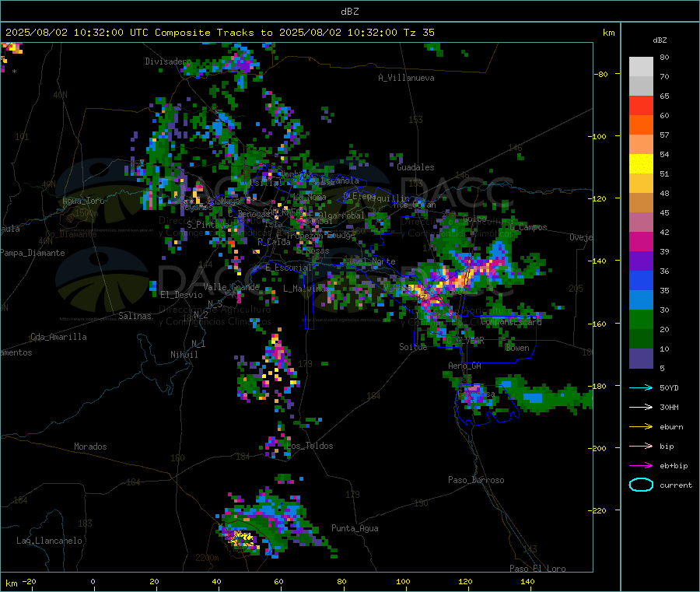This screenshot has height=592, width=700.
Task: Click the dark green 20 dBZ color swatch
Action: click(641, 339)
